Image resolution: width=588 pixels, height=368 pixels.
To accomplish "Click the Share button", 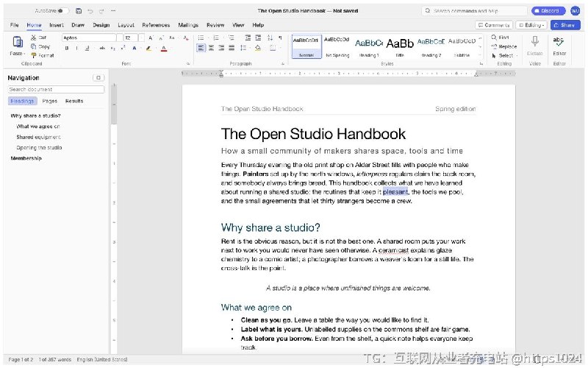I will tap(565, 25).
